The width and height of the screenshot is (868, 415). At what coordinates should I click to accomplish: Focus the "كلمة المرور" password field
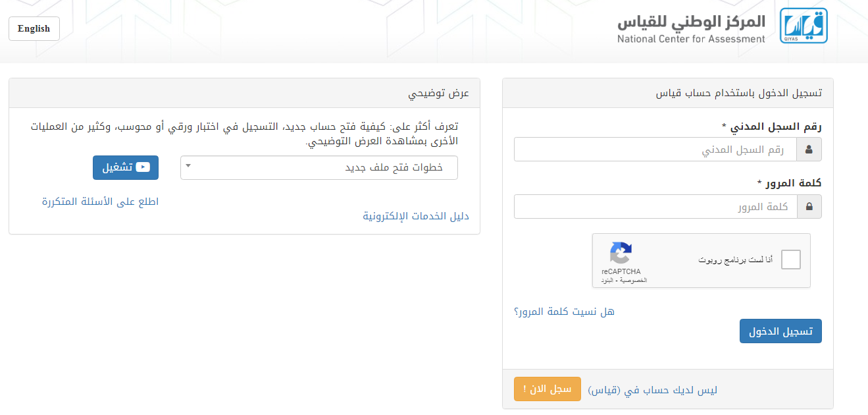pos(655,207)
